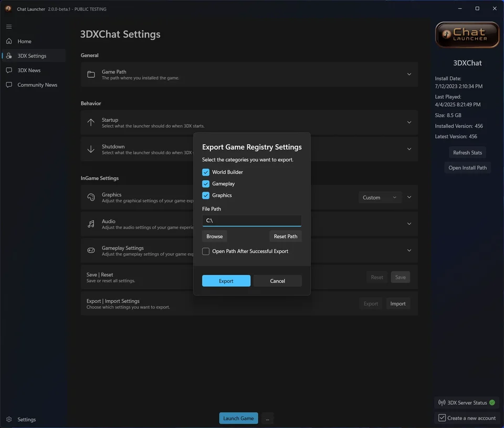Open 3DX News in the sidebar

(34, 70)
